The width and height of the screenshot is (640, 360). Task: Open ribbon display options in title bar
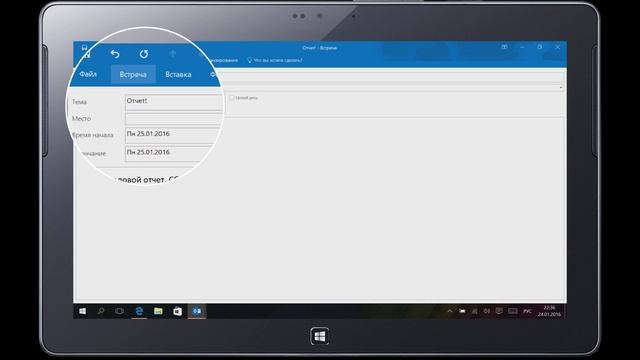(504, 47)
